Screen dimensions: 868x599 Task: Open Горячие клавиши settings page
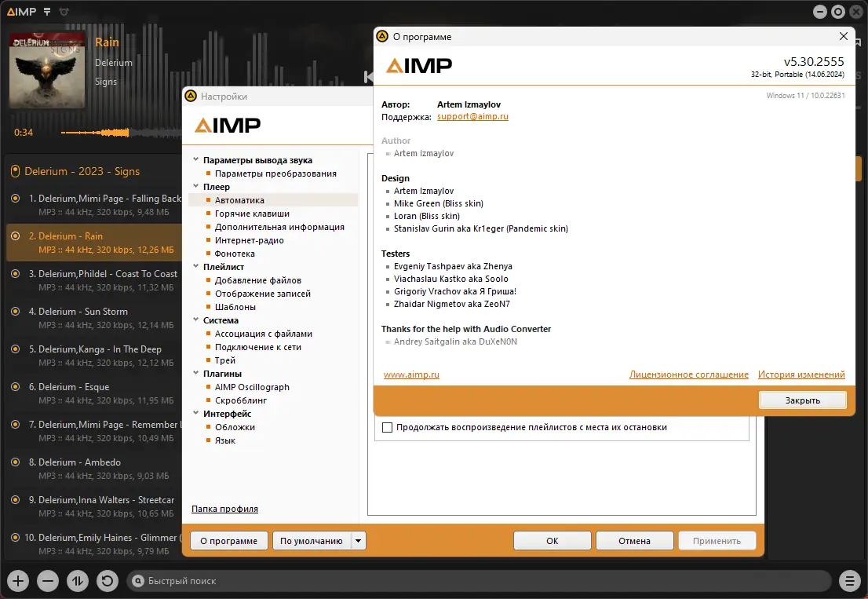(252, 214)
